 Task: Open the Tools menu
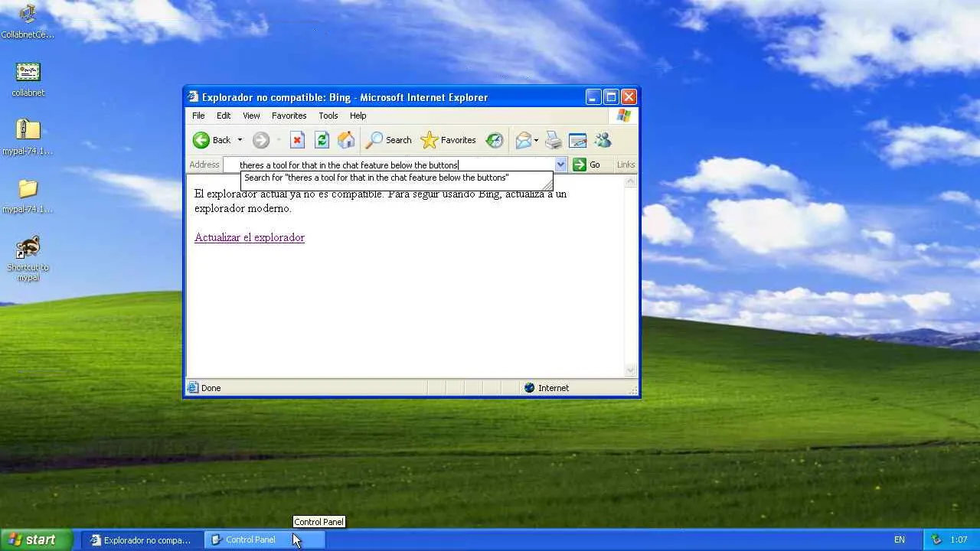328,116
